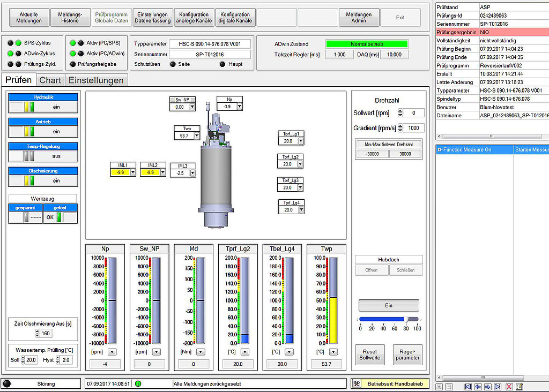
Task: Click the minus icon below the function list
Action: [449, 387]
